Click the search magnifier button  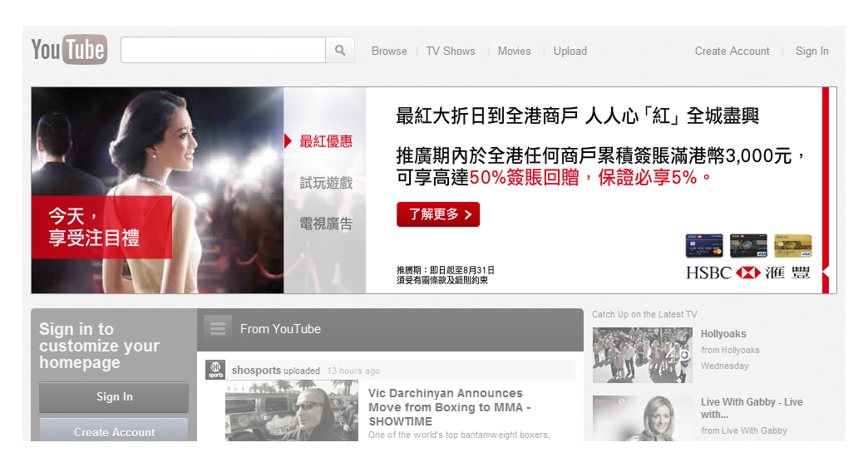pyautogui.click(x=340, y=51)
